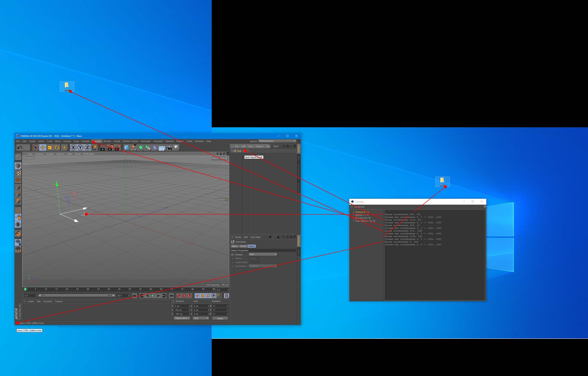Toggle the Z axis lock
This screenshot has width=588, height=376.
coord(87,147)
